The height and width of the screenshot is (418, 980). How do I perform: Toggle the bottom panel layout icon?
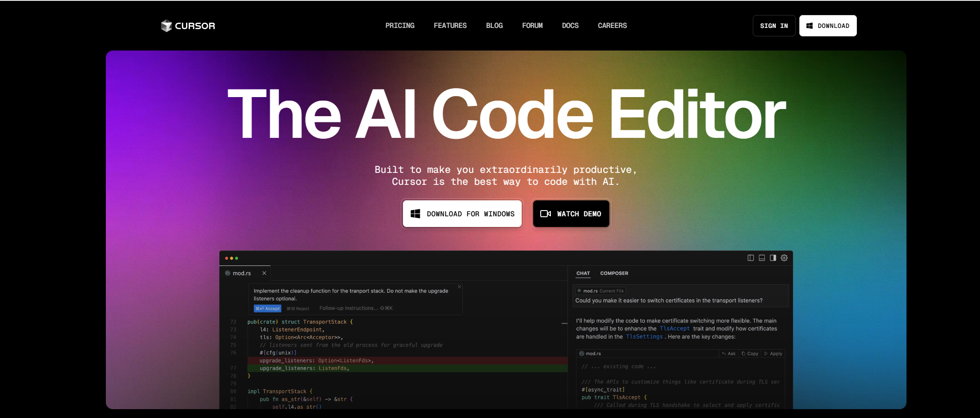coord(762,258)
